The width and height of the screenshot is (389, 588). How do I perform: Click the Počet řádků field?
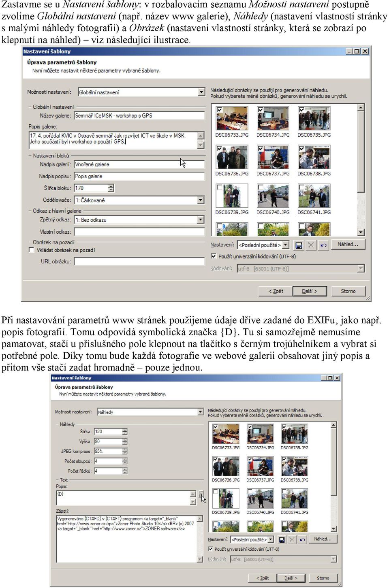pyautogui.click(x=108, y=471)
